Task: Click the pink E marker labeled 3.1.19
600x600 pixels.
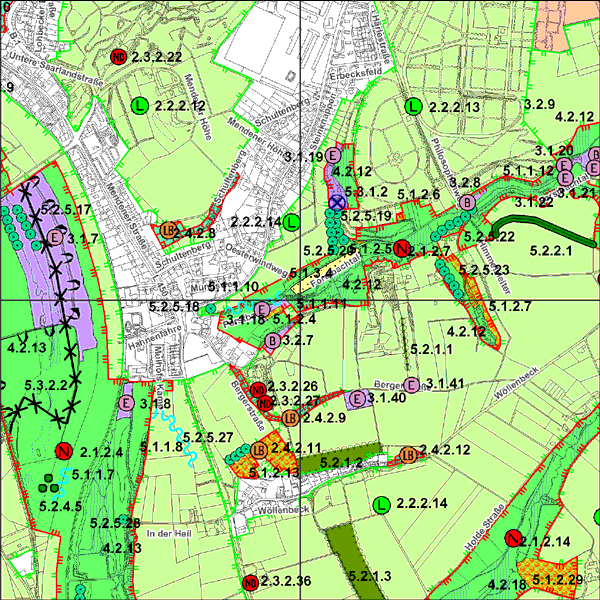Action: [x=333, y=155]
